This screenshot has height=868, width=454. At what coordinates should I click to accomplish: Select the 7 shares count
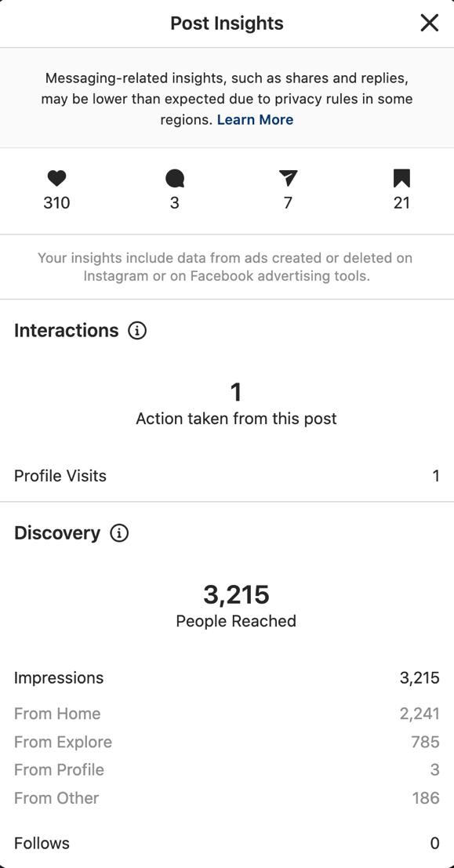[288, 203]
